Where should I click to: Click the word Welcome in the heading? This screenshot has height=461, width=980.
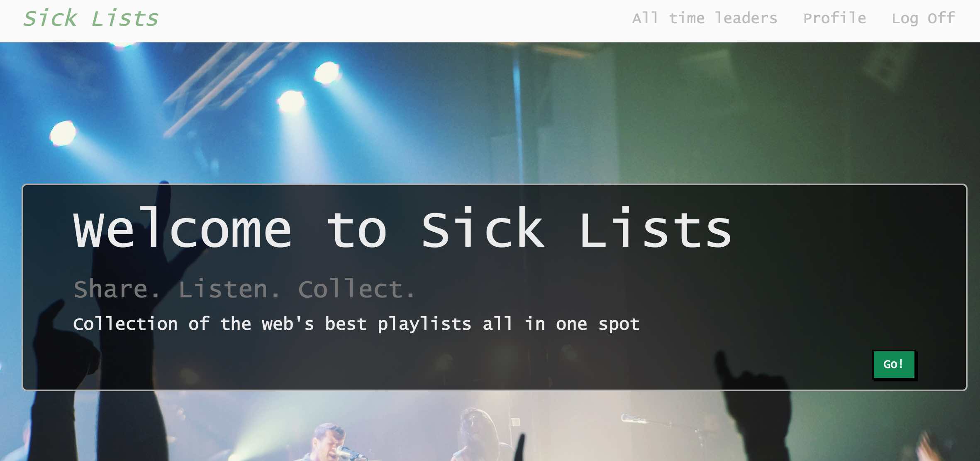(x=182, y=228)
